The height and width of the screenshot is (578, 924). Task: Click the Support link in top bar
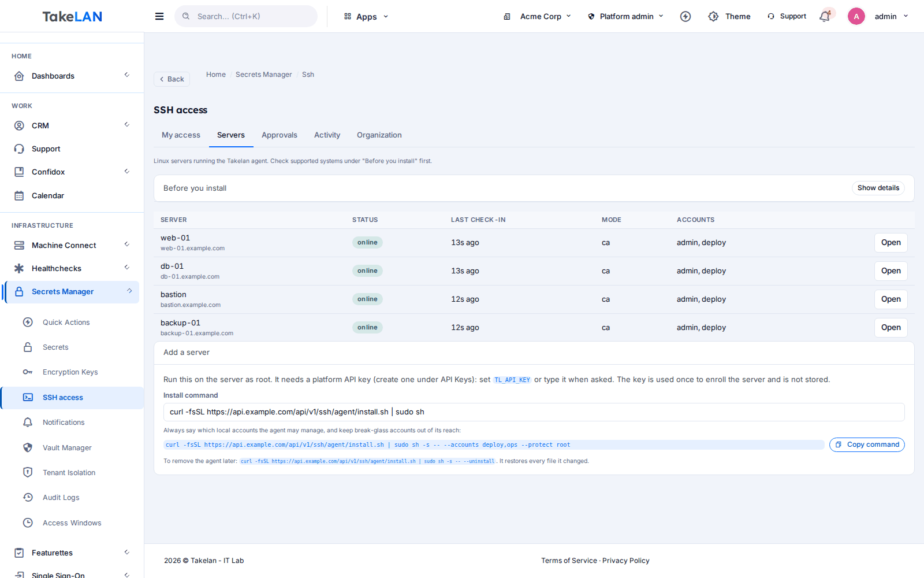tap(787, 16)
